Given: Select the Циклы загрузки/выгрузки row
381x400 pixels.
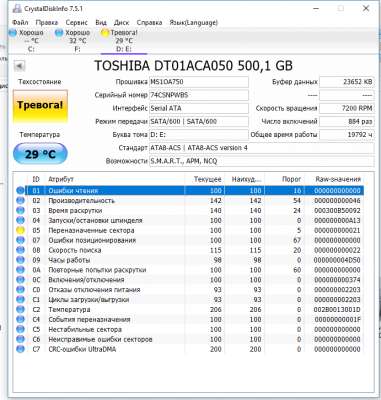Looking at the screenshot, I should click(189, 300).
